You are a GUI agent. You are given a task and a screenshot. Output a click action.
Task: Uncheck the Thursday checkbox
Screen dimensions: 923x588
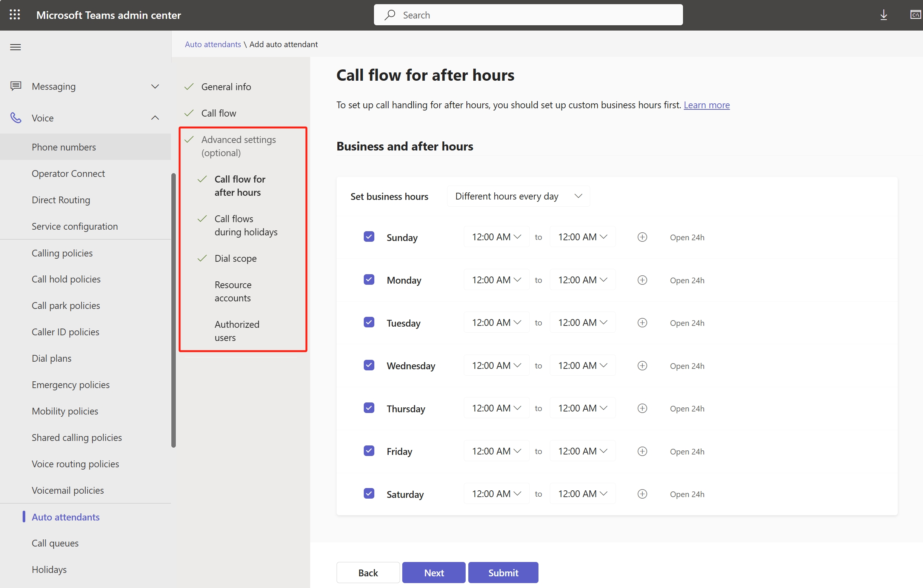point(369,408)
